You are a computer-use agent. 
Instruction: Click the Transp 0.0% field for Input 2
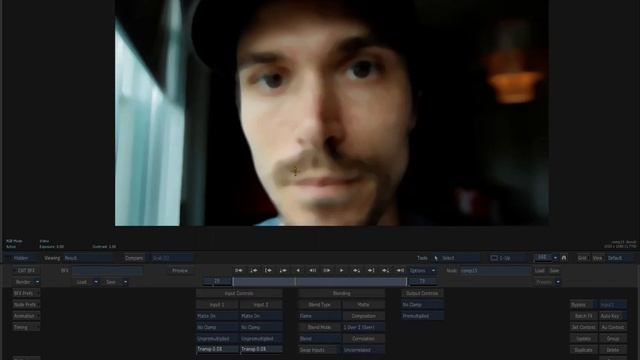point(261,349)
